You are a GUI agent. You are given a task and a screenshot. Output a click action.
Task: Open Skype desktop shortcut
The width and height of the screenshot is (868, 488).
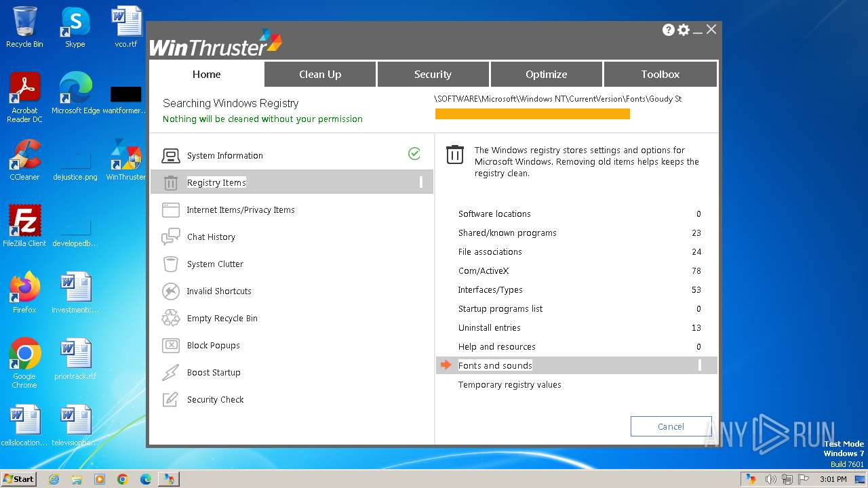(75, 28)
